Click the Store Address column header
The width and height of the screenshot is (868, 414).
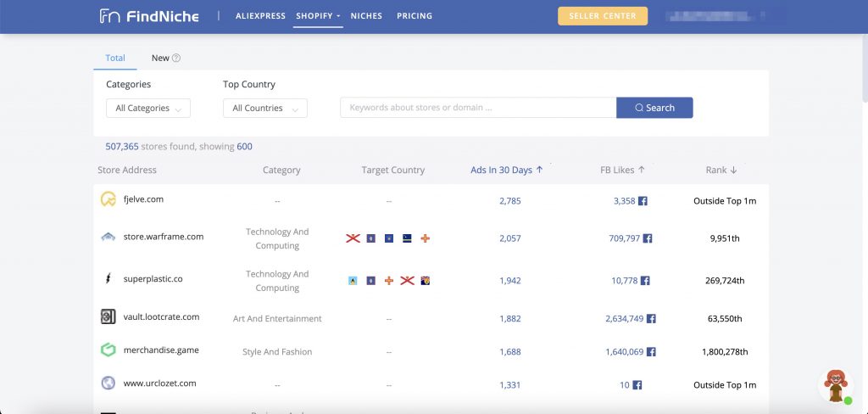coord(127,171)
